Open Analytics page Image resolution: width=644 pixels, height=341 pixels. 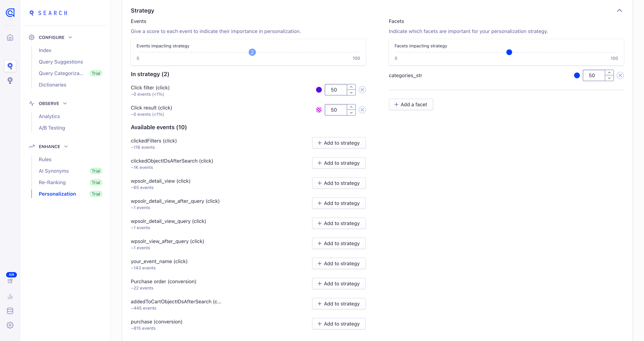(49, 116)
